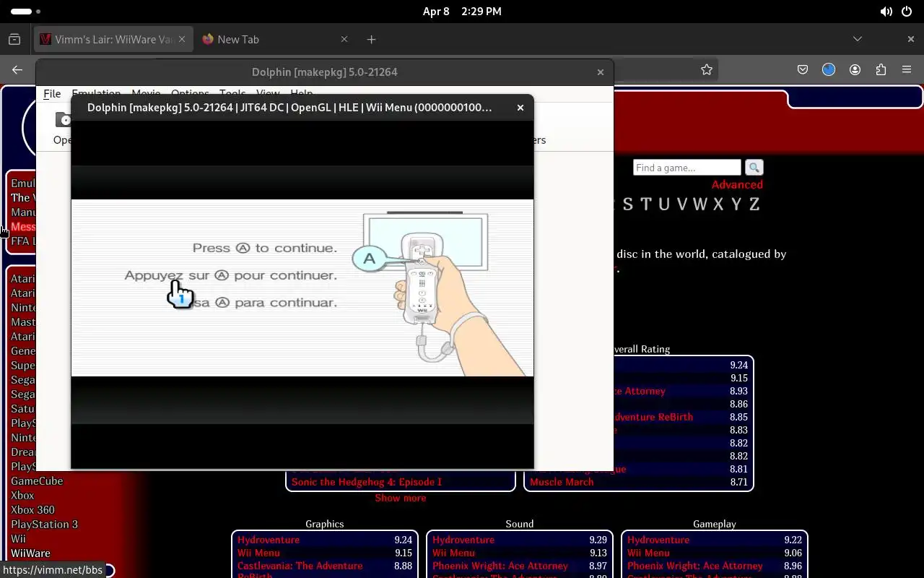Image resolution: width=924 pixels, height=578 pixels.
Task: Open Xbox sidebar link above Xbox 360
Action: 22,496
